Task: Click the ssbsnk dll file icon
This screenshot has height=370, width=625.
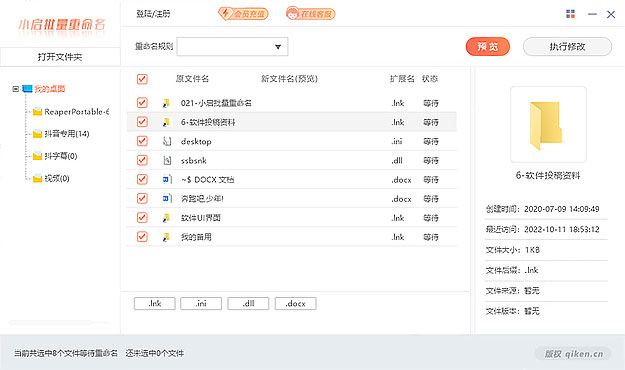Action: click(x=167, y=161)
